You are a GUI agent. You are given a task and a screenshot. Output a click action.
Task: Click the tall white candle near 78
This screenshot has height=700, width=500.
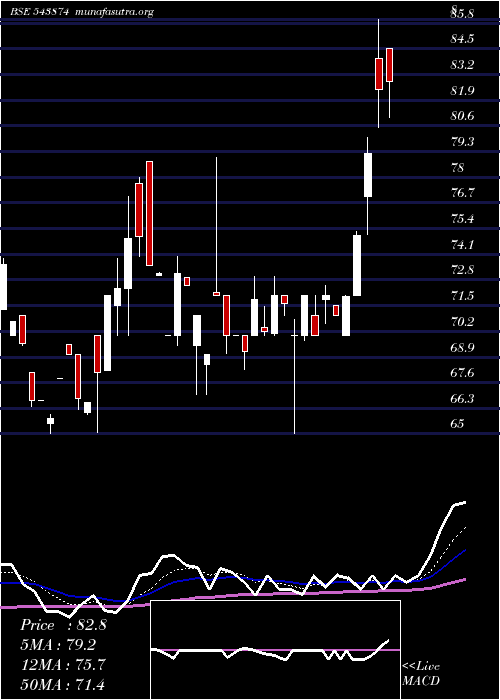[368, 175]
